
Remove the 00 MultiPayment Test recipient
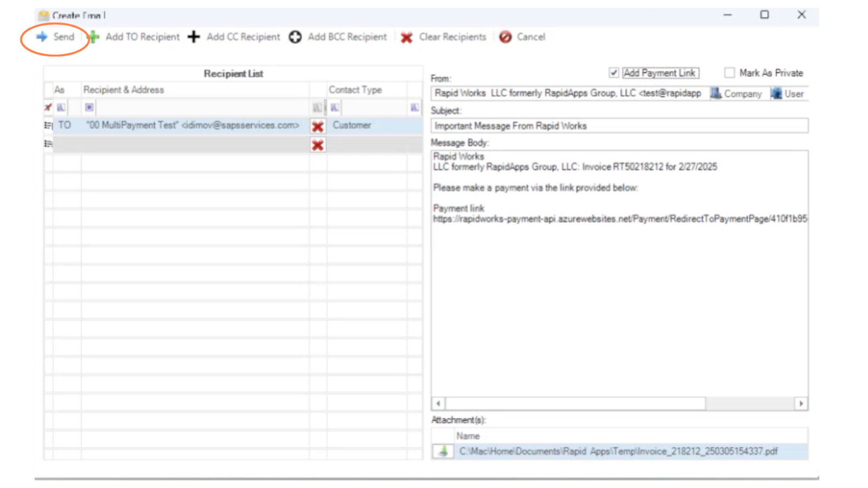coord(318,126)
